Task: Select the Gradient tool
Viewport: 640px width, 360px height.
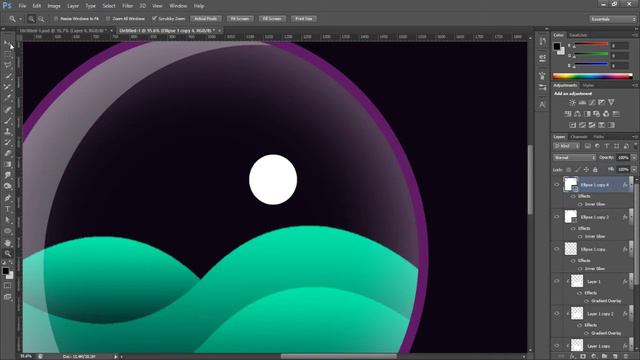Action: tap(8, 164)
